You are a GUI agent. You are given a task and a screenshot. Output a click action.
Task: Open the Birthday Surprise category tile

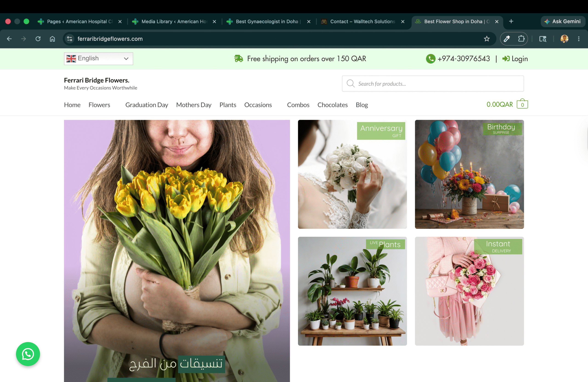[x=469, y=174]
